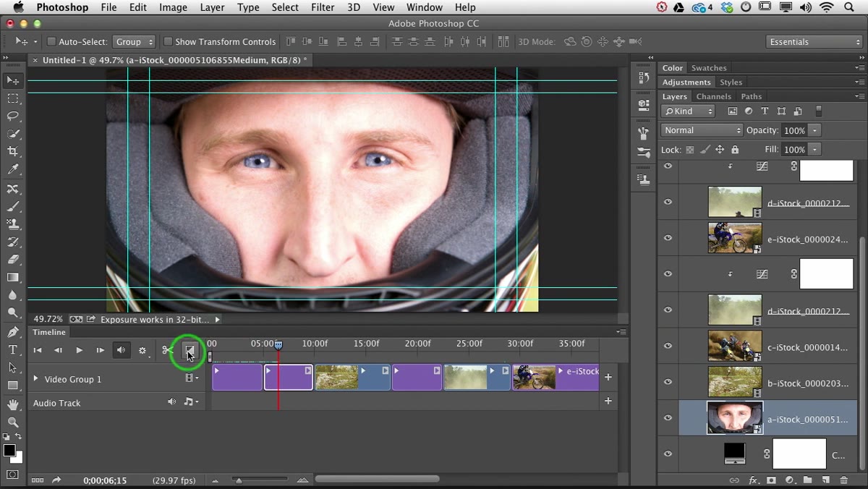Open Timeline playback settings gear

[142, 351]
